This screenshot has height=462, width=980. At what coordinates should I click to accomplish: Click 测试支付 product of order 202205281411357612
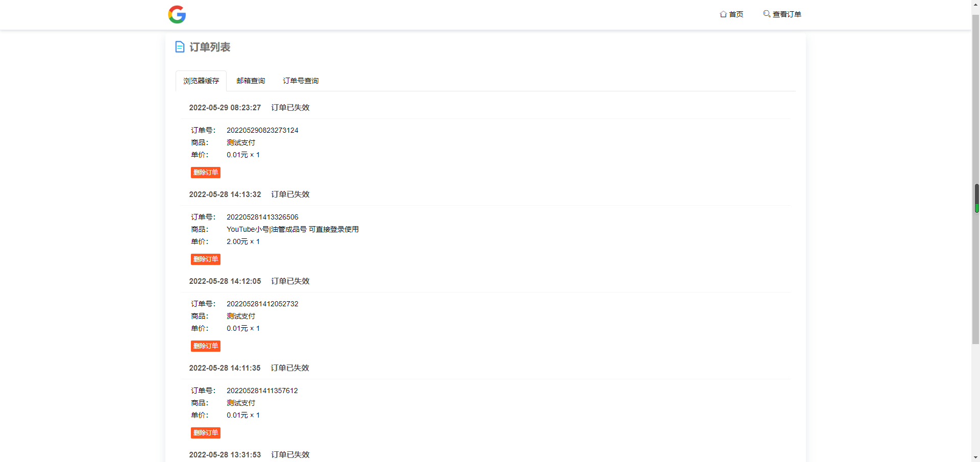tap(241, 403)
